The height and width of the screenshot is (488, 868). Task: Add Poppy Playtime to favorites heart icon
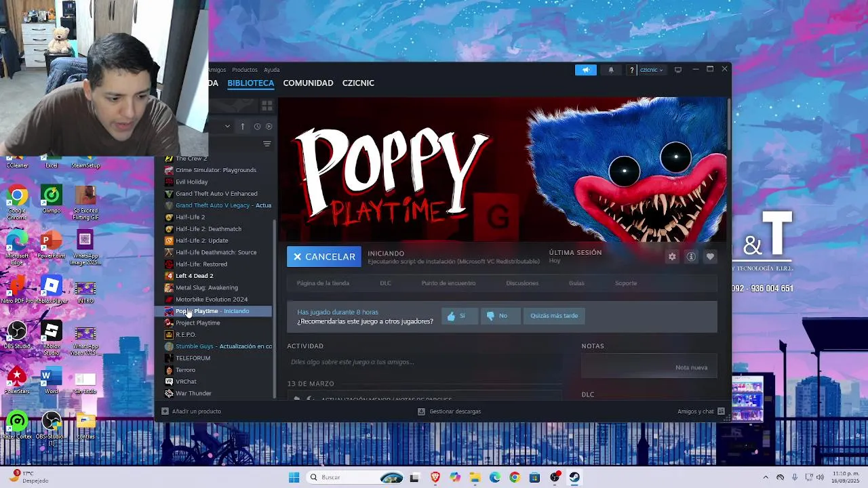pyautogui.click(x=710, y=257)
